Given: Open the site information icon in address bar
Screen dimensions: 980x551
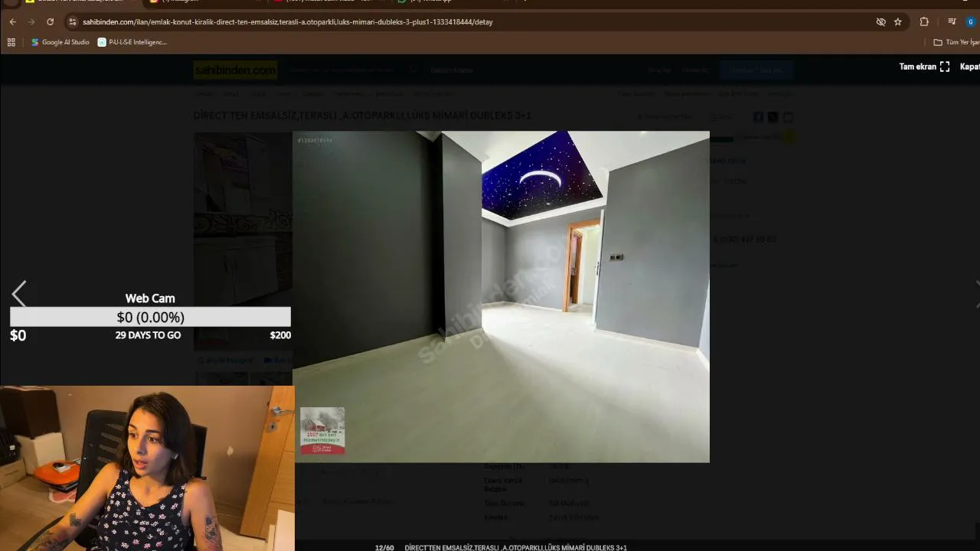Looking at the screenshot, I should pyautogui.click(x=73, y=22).
